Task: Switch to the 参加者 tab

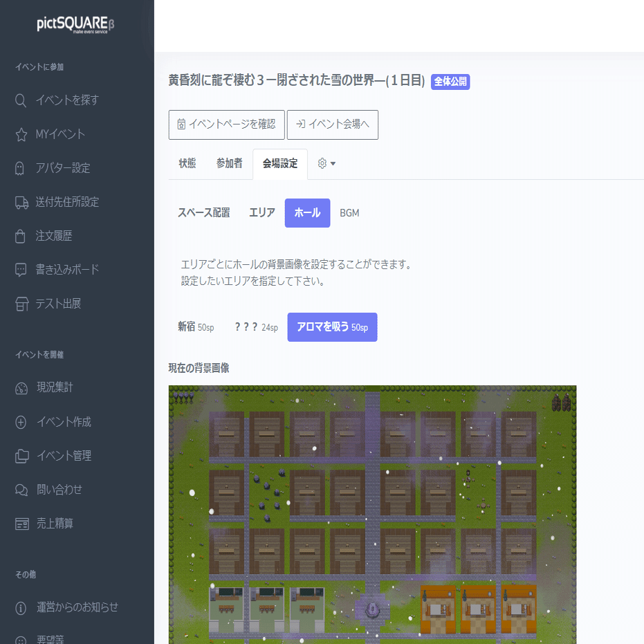Action: coord(230,163)
